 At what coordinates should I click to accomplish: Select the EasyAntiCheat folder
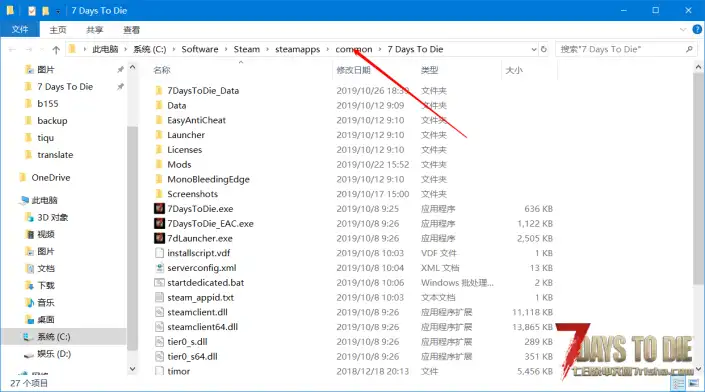tap(196, 120)
